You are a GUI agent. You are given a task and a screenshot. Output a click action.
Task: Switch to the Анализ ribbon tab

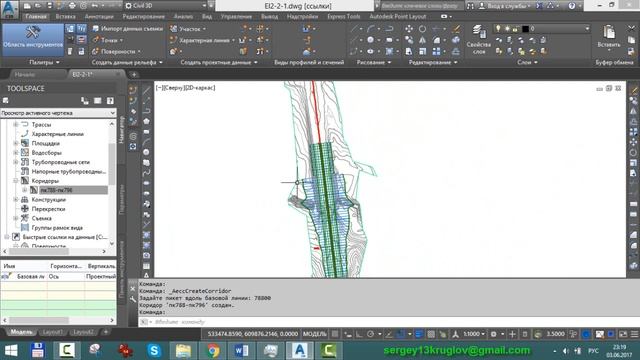point(183,16)
